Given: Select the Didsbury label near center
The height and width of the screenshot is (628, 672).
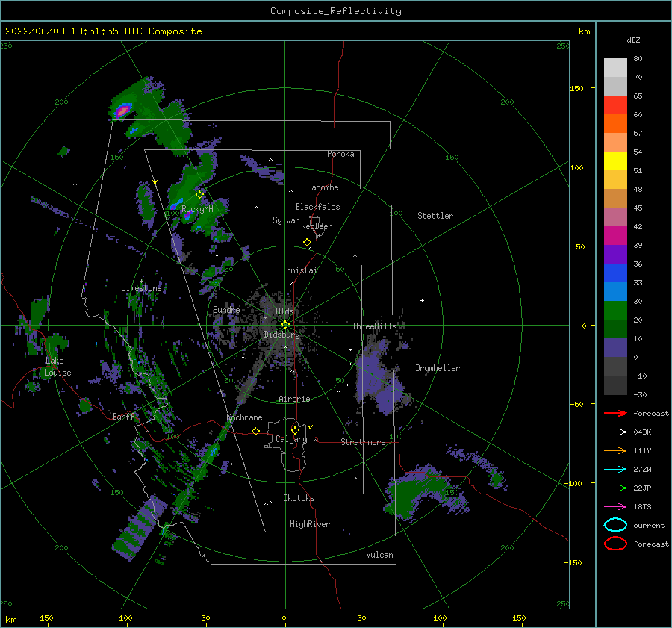Looking at the screenshot, I should [281, 335].
